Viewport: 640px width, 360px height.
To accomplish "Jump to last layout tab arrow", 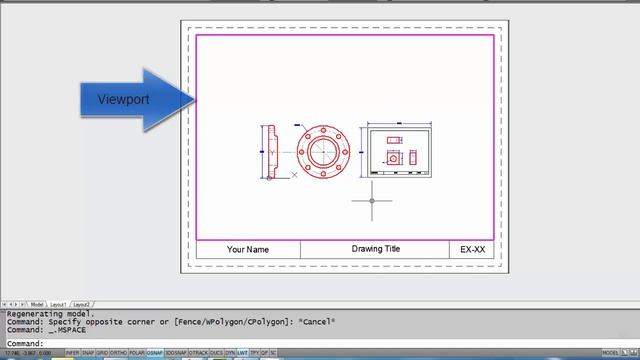I will tap(22, 304).
